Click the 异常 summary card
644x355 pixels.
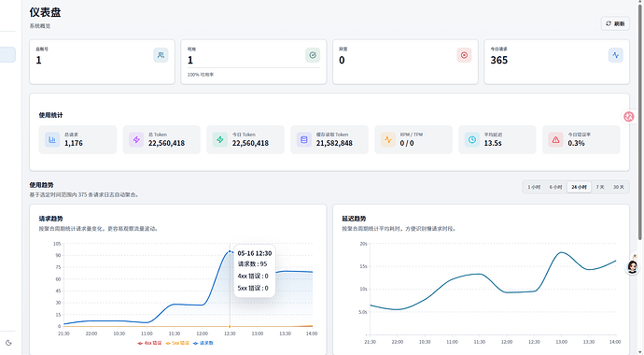[x=405, y=62]
